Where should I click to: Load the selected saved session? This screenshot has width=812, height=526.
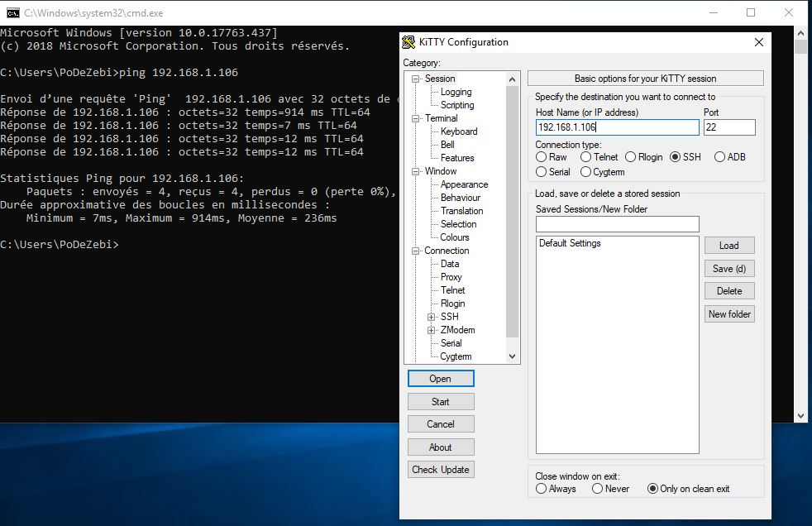coord(729,246)
